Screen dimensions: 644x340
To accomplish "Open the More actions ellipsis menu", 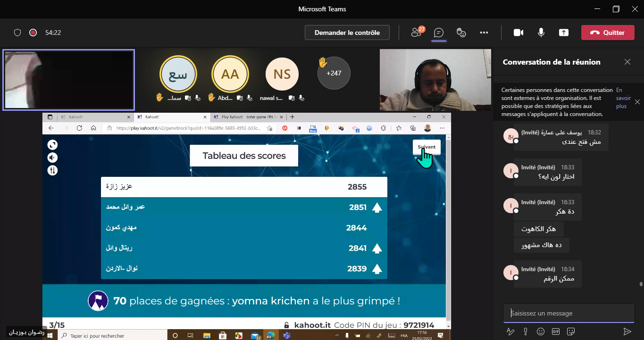I will click(x=484, y=33).
